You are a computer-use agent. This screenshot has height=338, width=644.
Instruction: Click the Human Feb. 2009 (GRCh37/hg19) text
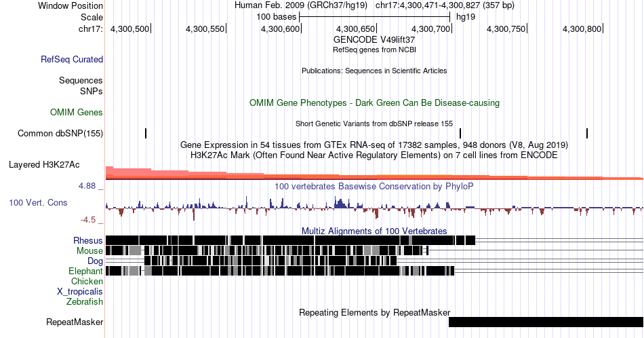(301, 5)
